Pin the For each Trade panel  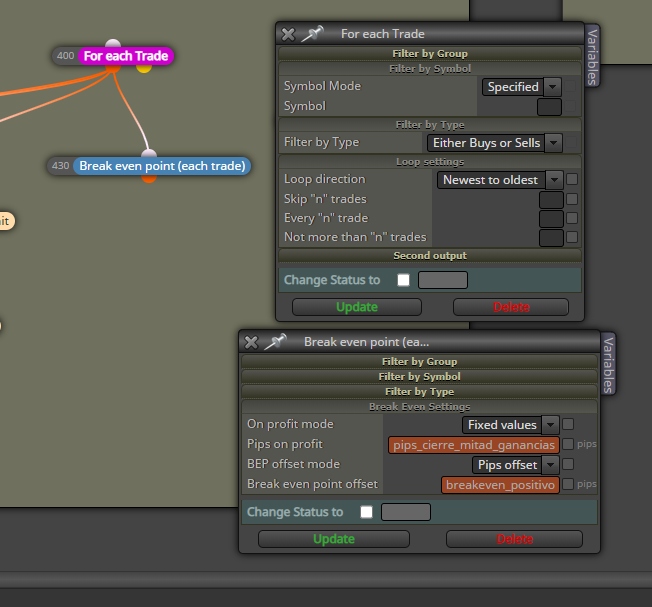[312, 34]
